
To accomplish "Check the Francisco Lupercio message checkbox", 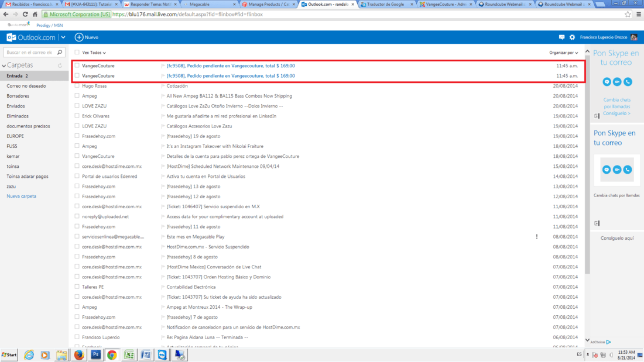I will point(77,337).
